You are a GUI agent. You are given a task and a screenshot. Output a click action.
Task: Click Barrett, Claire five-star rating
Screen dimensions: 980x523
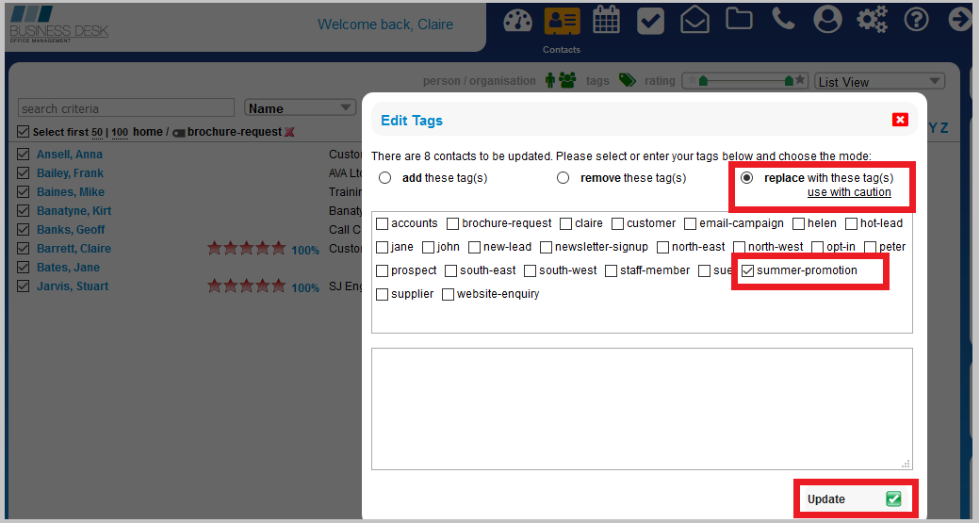click(246, 249)
